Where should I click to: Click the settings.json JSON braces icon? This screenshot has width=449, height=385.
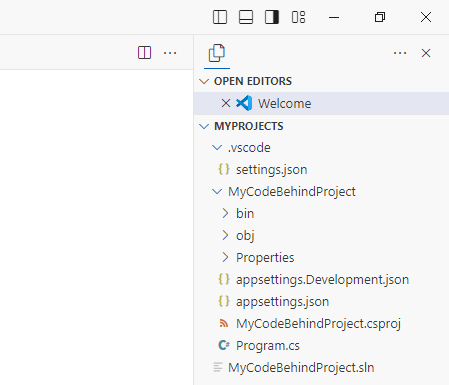coord(224,169)
